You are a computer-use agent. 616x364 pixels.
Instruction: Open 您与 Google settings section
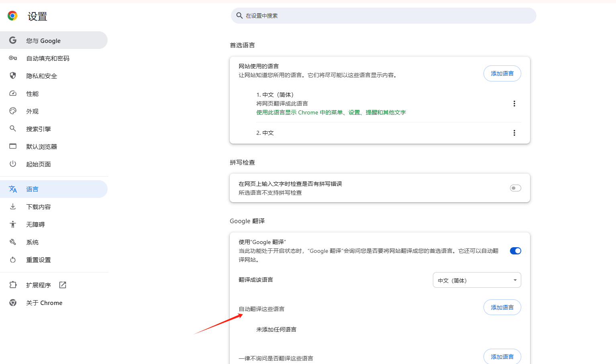point(54,40)
